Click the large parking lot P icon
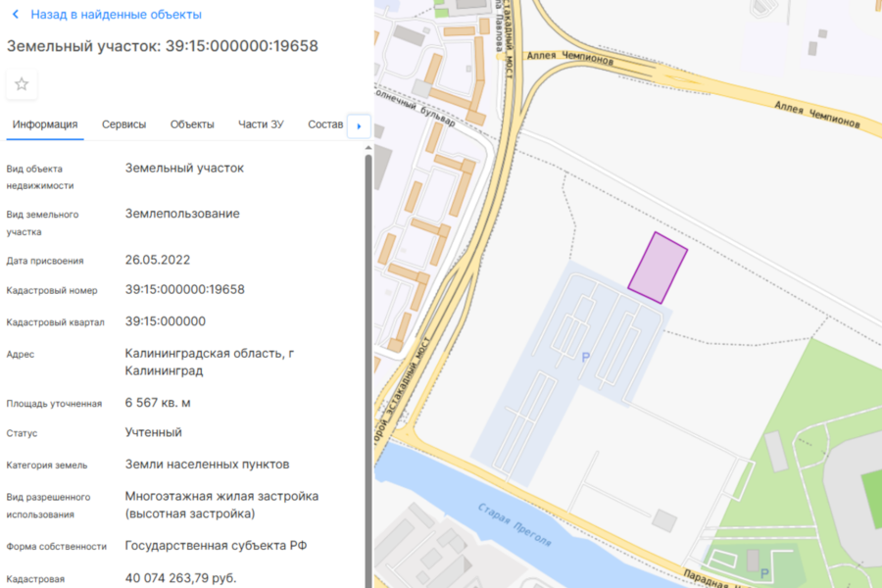 [586, 358]
